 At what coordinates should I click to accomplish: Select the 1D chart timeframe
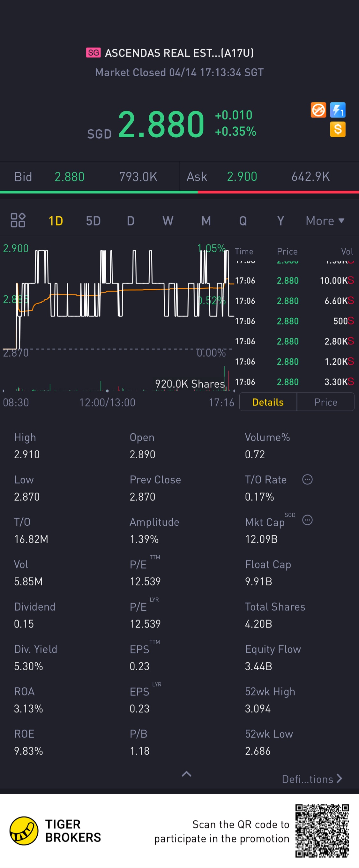[x=56, y=221]
